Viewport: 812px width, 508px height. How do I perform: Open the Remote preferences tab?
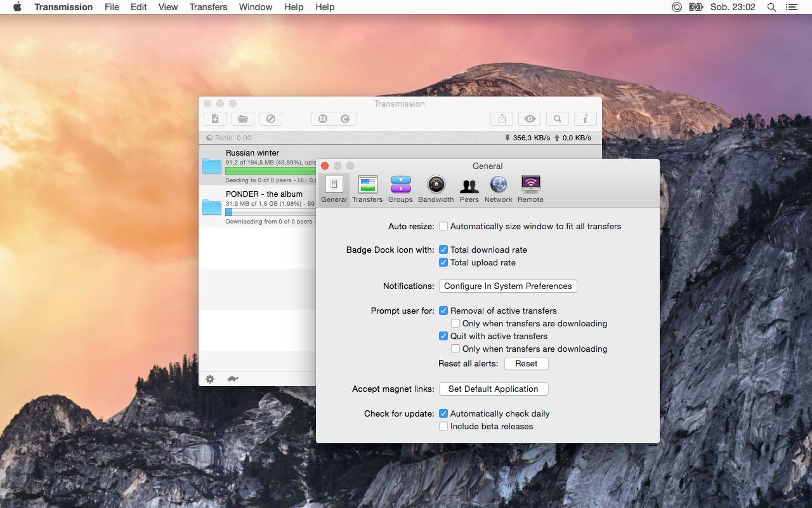tap(530, 189)
